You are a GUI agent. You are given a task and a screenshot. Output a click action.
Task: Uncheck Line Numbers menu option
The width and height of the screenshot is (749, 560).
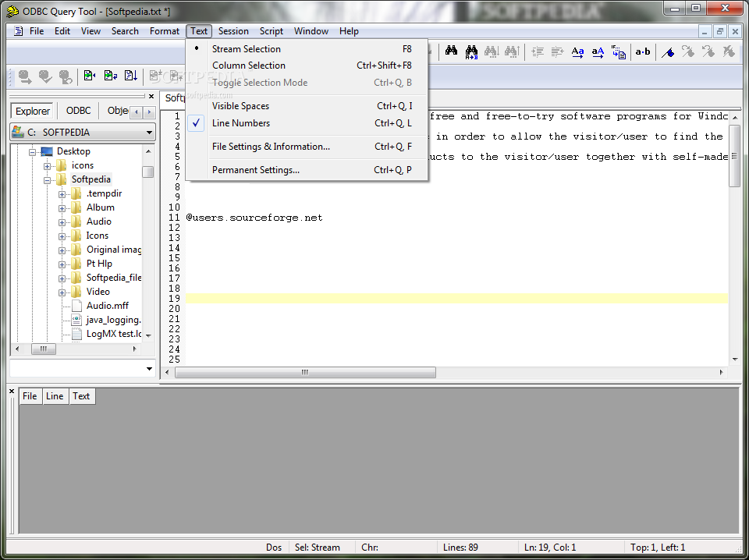(x=307, y=123)
